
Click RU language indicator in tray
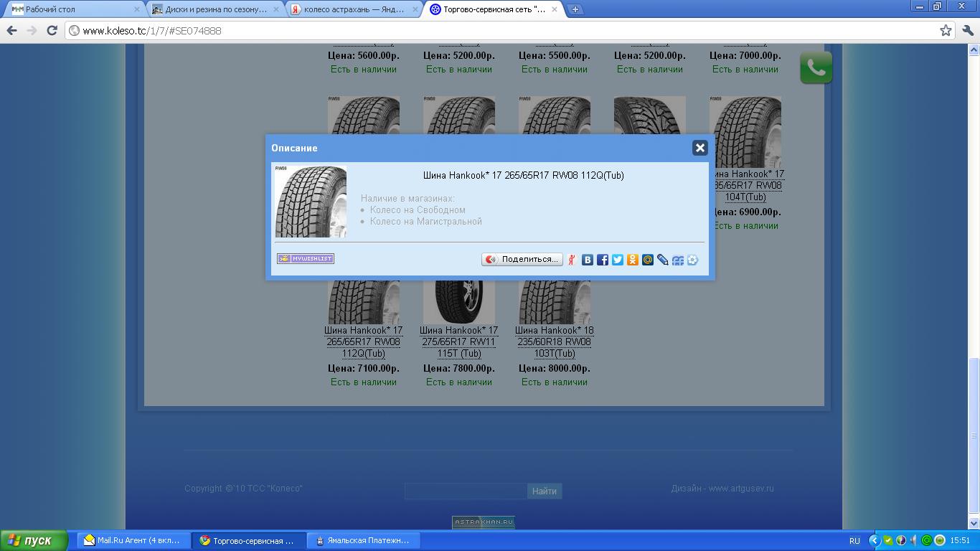[854, 541]
